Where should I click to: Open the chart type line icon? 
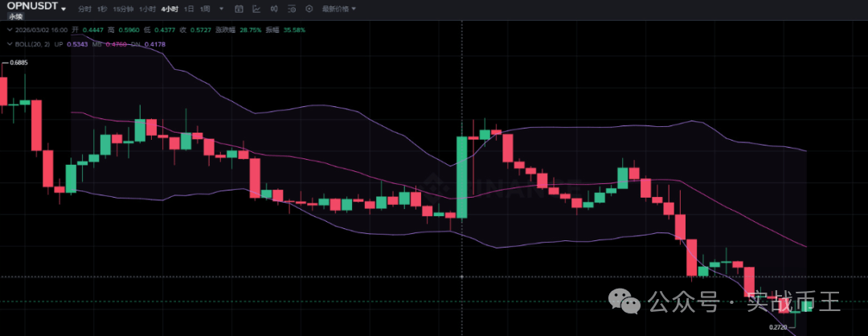256,9
